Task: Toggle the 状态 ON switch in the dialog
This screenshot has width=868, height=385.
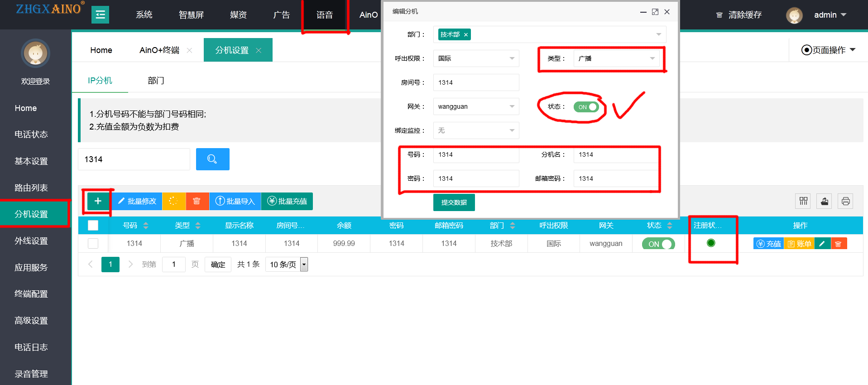Action: (586, 107)
